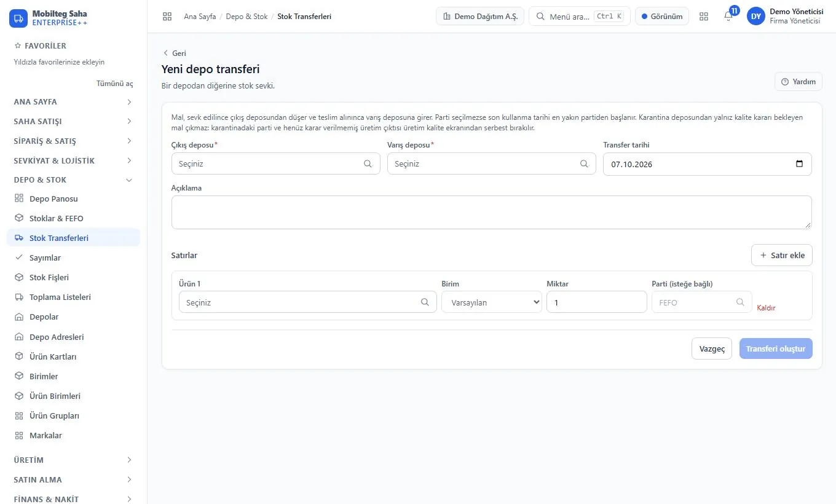Image resolution: width=836 pixels, height=504 pixels.
Task: Expand the ÜRETİM menu section
Action: tap(73, 460)
